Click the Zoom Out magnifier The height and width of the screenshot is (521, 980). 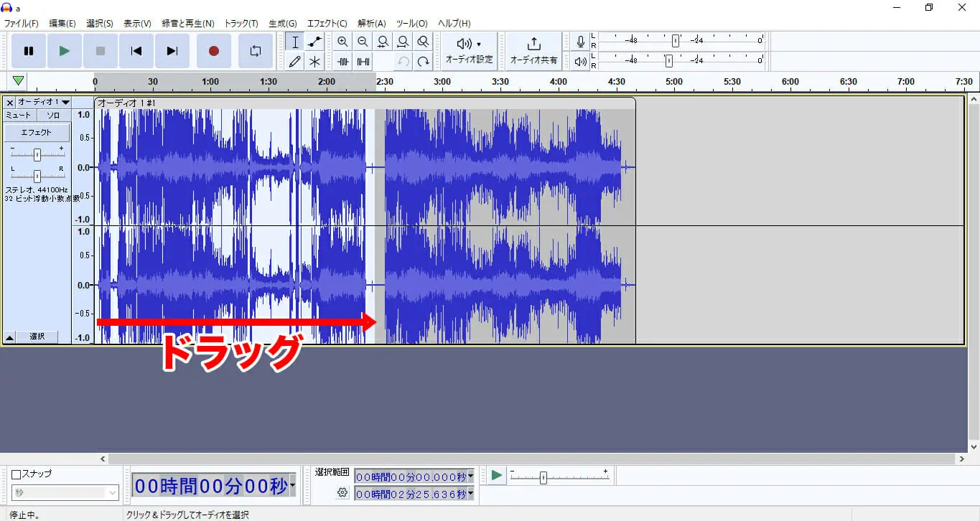pyautogui.click(x=363, y=42)
